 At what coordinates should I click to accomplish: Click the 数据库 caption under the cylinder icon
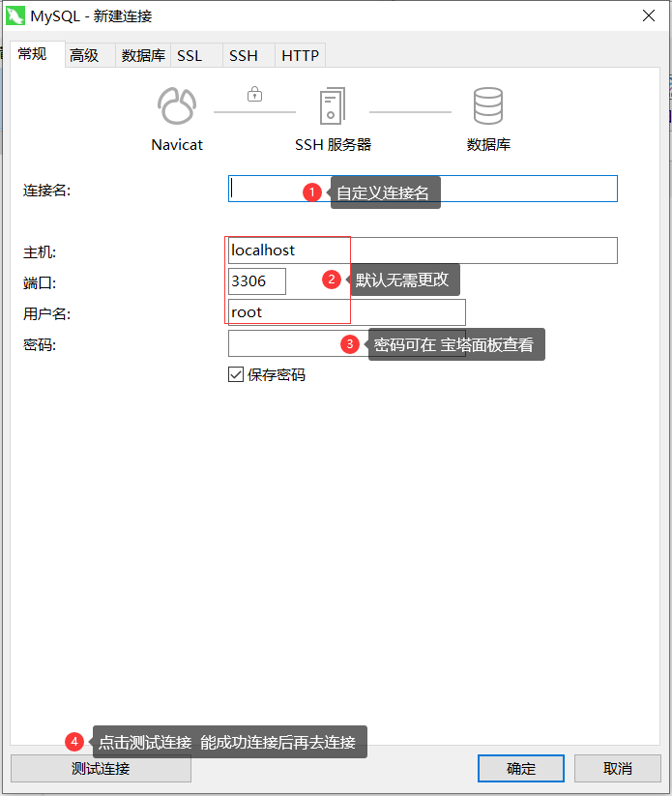click(488, 145)
